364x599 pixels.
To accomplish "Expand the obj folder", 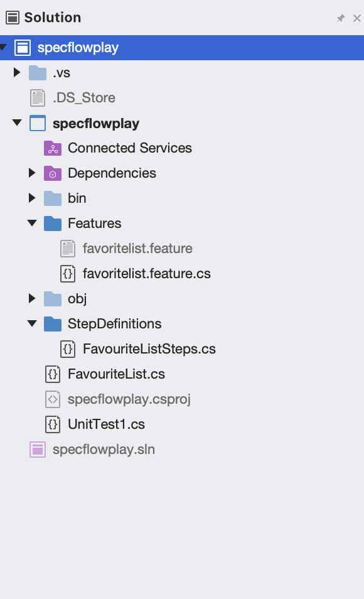I will click(32, 298).
